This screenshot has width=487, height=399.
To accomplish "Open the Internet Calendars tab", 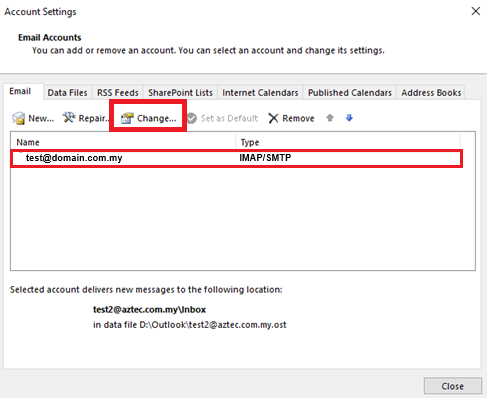I will pyautogui.click(x=260, y=93).
